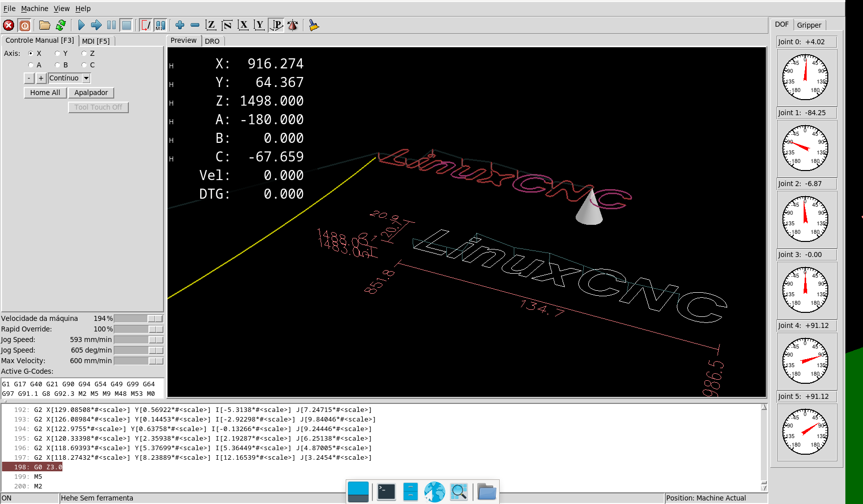Toggle machine power button
863x504 pixels.
tap(25, 25)
